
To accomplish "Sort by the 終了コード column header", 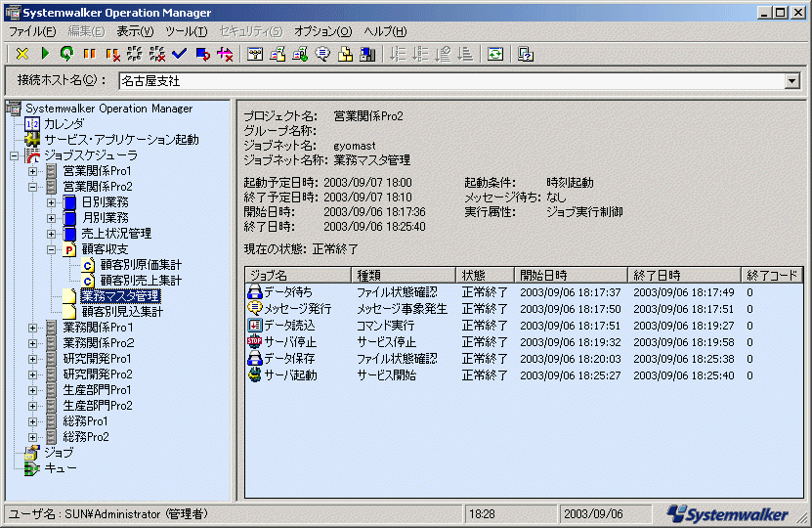I will 772,275.
